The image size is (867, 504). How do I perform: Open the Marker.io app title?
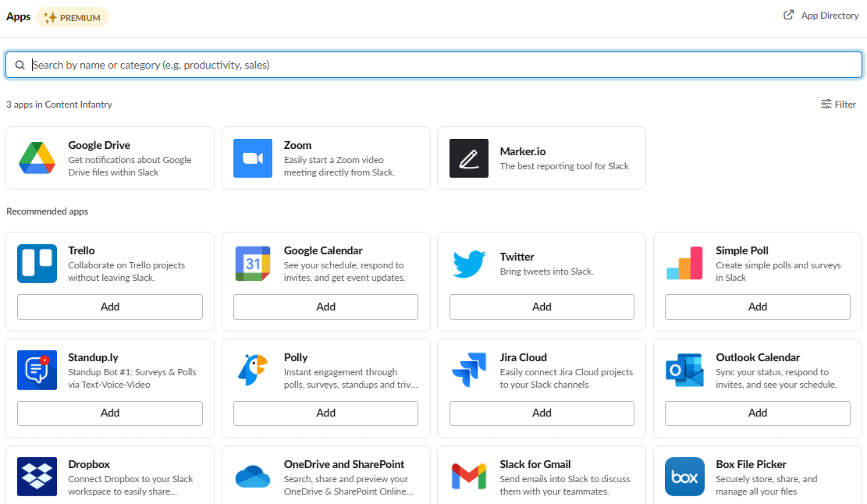point(523,151)
